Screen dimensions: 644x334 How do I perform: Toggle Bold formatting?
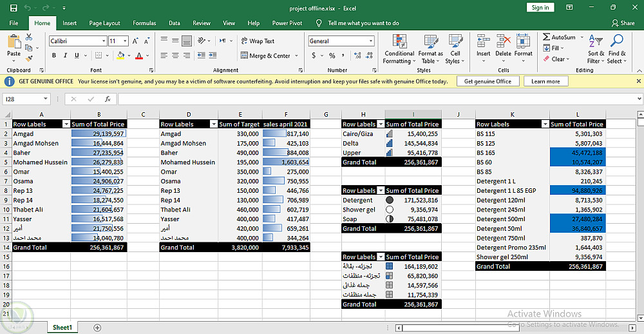54,55
